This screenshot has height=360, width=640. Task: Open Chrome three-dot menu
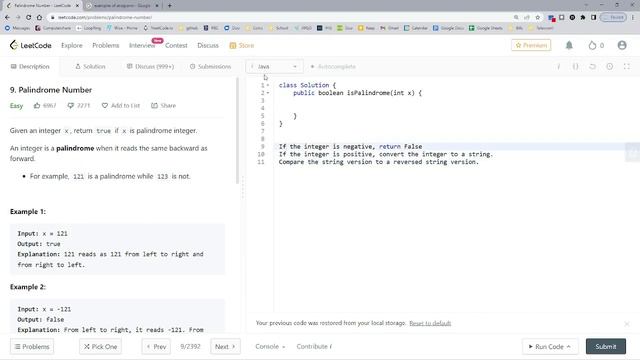coord(633,17)
